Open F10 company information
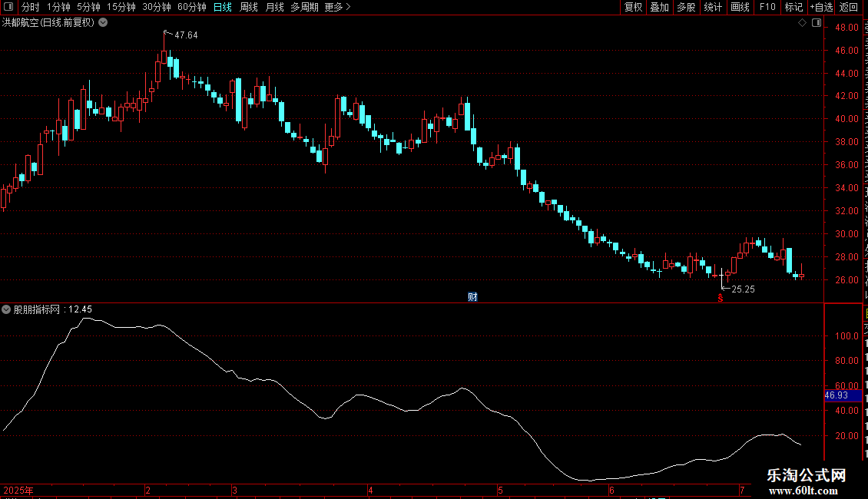 tap(767, 7)
